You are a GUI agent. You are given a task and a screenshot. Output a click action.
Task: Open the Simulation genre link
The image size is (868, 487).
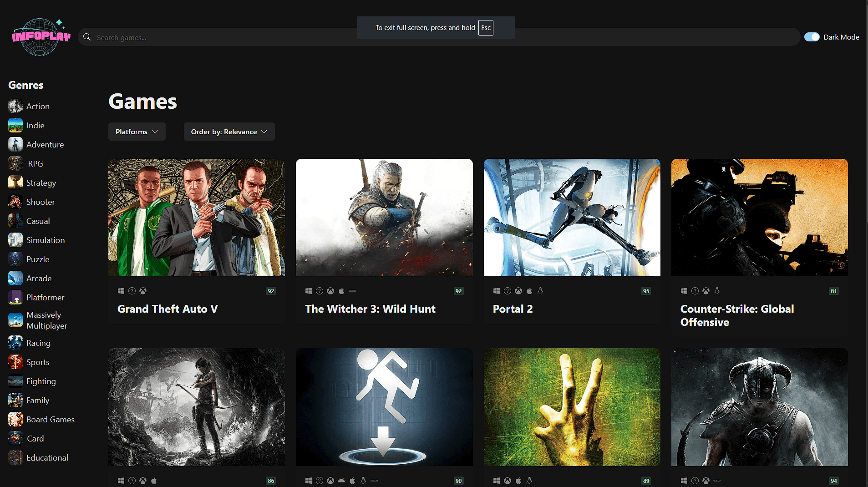pyautogui.click(x=46, y=240)
